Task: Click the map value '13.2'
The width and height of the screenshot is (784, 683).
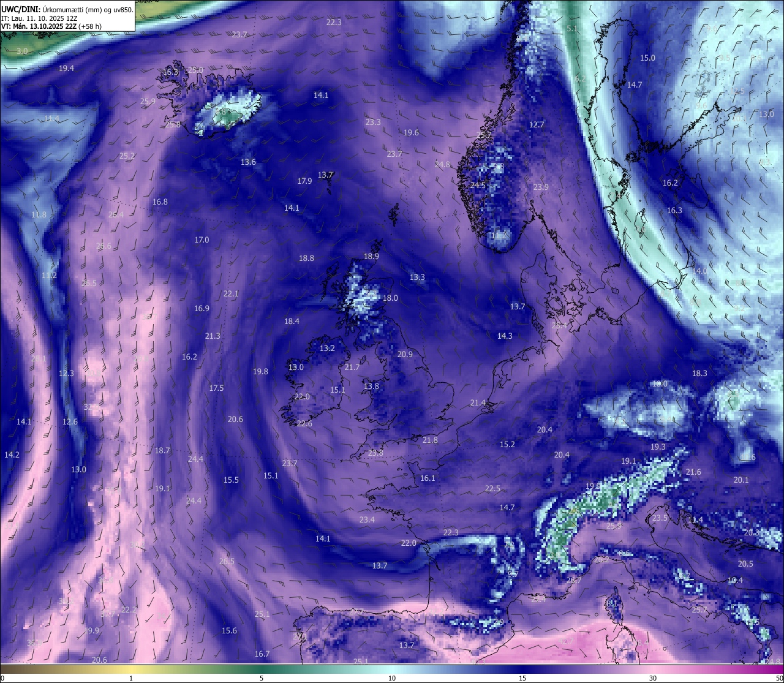Action: pyautogui.click(x=327, y=349)
